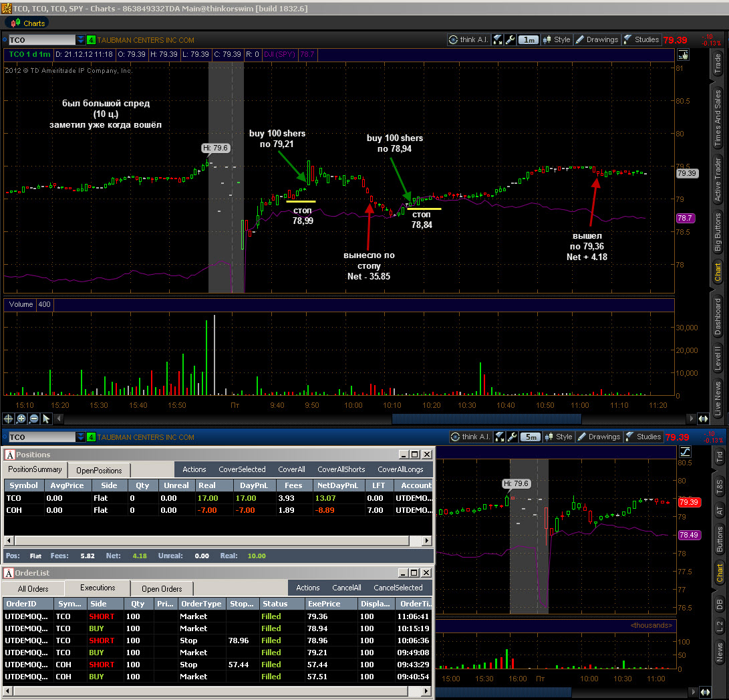Viewport: 729px width, 700px height.
Task: Click the CancelAll button
Action: [x=347, y=588]
